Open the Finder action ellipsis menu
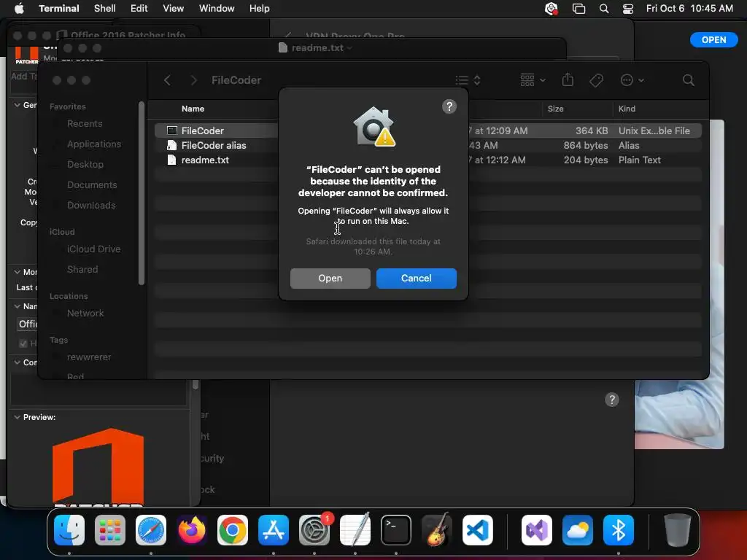Viewport: 747px width, 560px height. [632, 80]
